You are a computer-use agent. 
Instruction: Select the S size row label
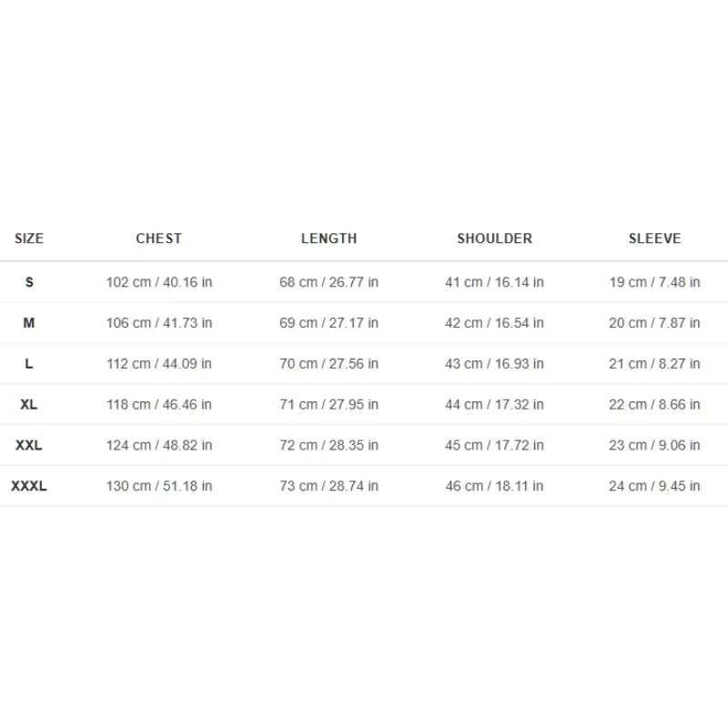(x=29, y=282)
